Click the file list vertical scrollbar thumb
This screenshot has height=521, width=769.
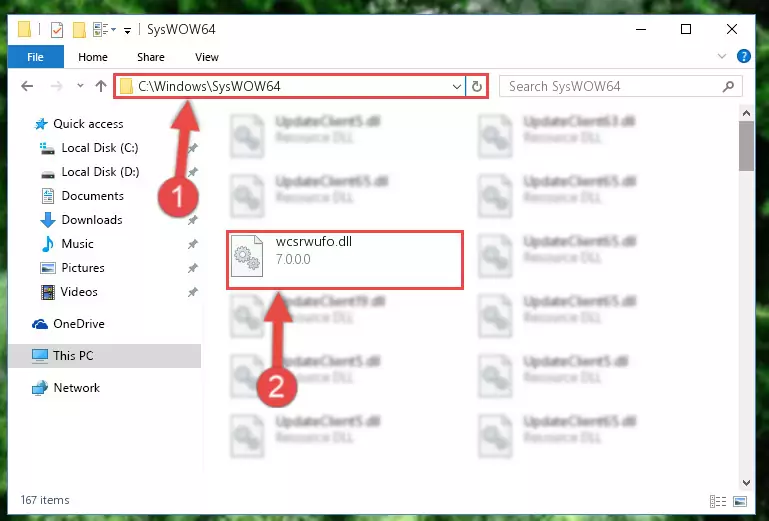pos(746,146)
